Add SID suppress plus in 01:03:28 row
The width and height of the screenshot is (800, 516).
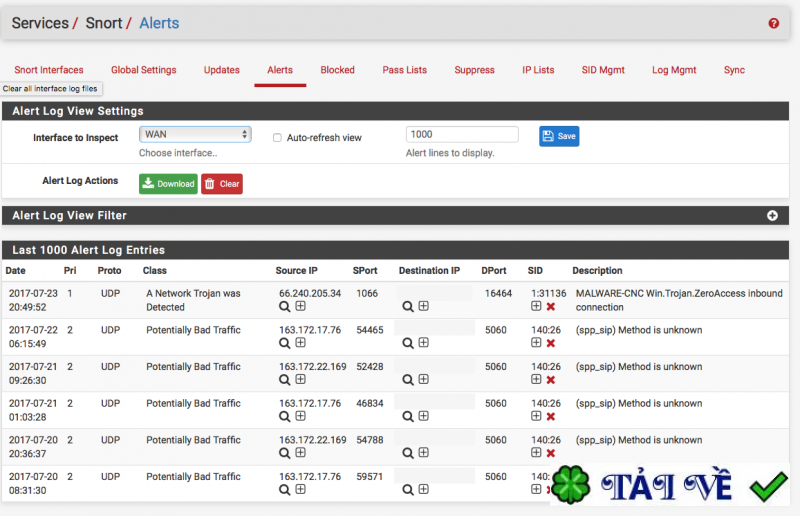pyautogui.click(x=536, y=416)
